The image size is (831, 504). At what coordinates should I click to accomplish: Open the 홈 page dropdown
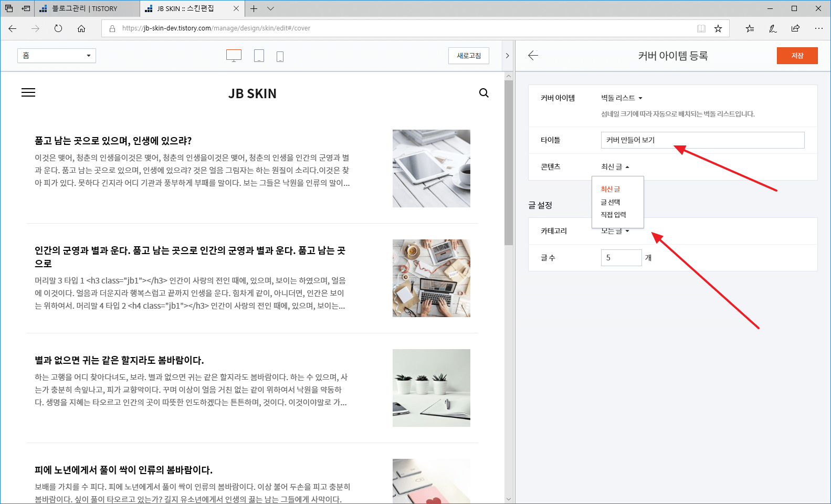pos(57,56)
